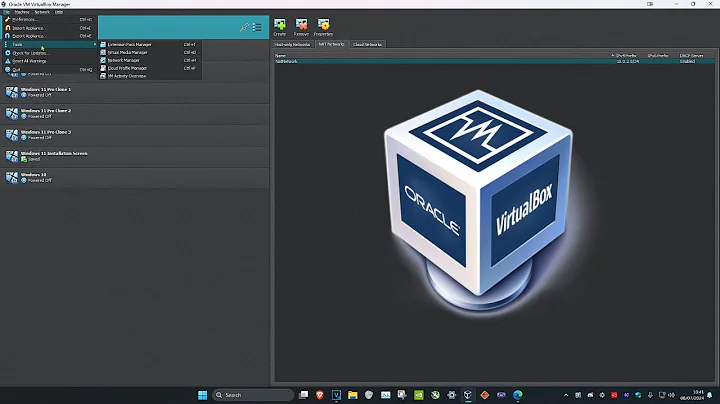The image size is (720, 404).
Task: Select Windows 11 Pro Clone 3 machine
Action: (x=135, y=135)
